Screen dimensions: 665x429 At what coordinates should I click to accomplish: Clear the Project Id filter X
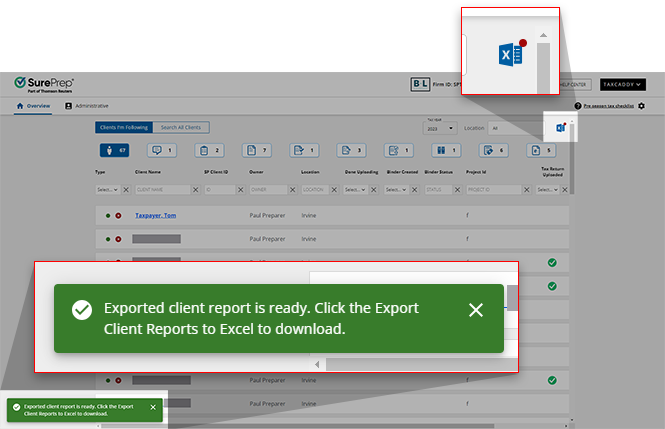527,189
